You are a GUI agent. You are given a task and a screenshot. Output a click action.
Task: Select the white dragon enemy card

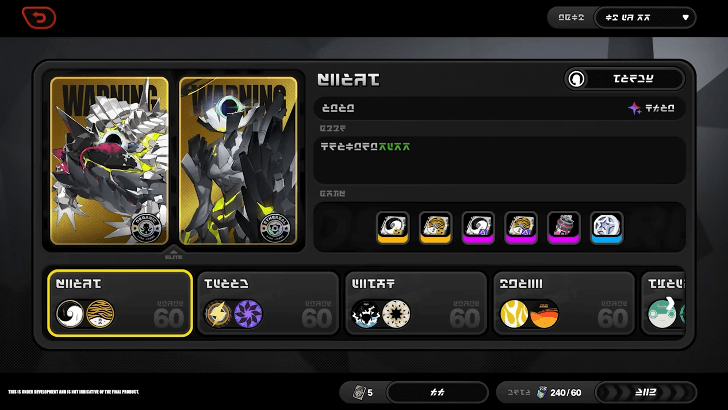click(x=110, y=161)
